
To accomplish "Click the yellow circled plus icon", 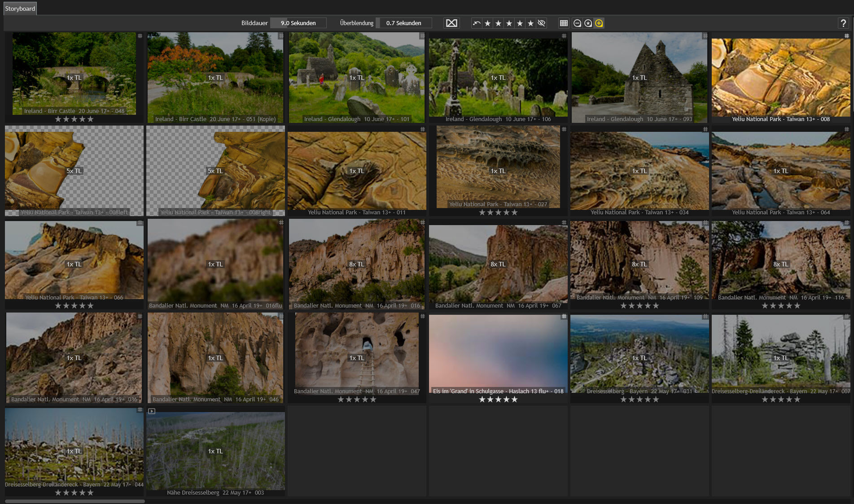I will point(599,23).
